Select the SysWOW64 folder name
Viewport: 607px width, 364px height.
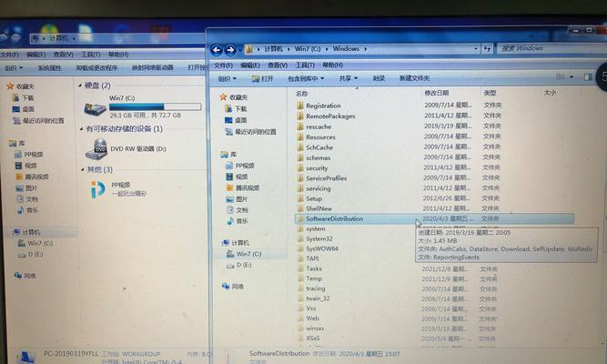click(x=322, y=248)
